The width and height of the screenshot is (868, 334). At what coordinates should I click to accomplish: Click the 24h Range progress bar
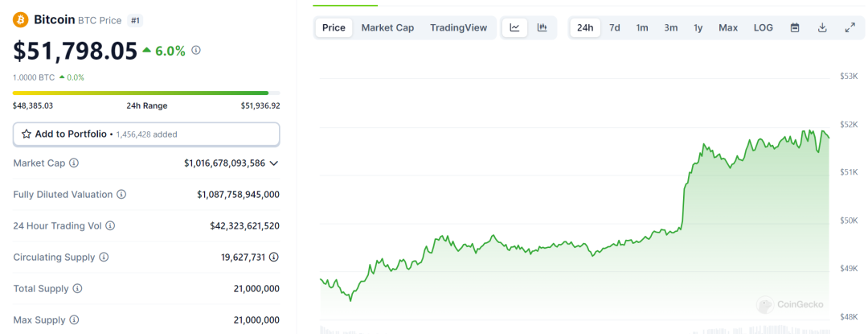pos(146,93)
